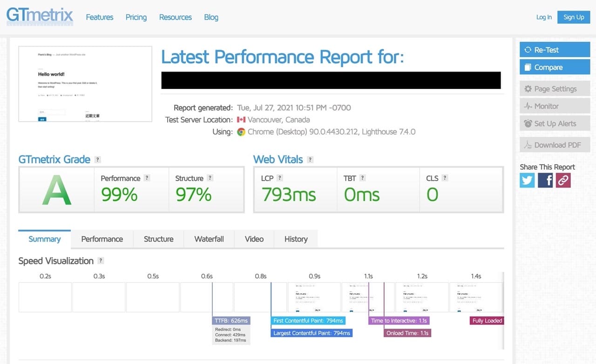The width and height of the screenshot is (596, 364).
Task: Click the 'Backend: 197ms' text
Action: point(230,340)
